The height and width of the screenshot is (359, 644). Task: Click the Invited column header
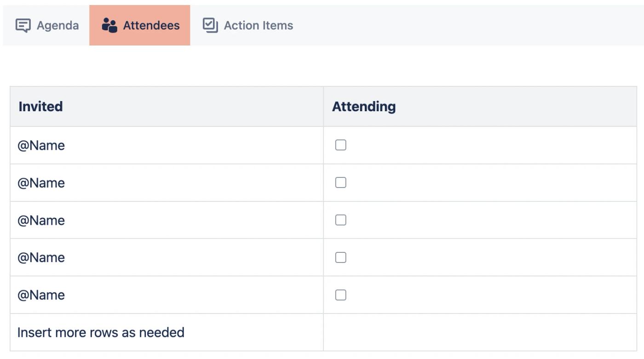tap(40, 107)
